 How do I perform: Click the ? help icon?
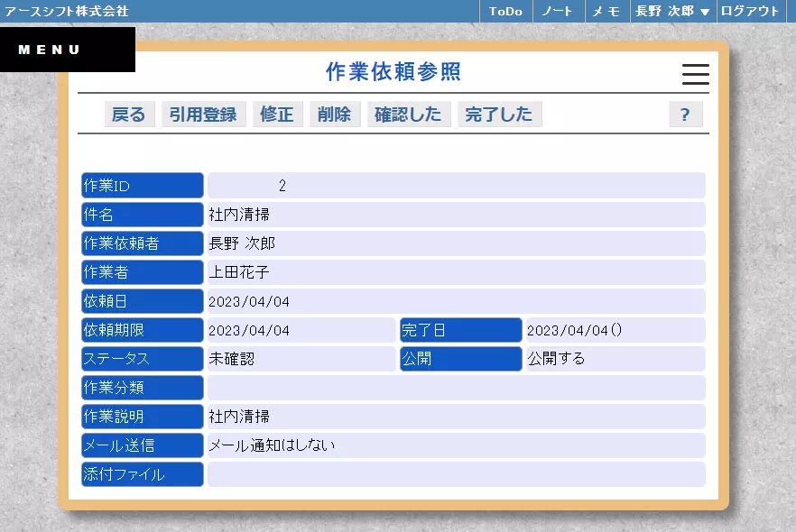[685, 114]
